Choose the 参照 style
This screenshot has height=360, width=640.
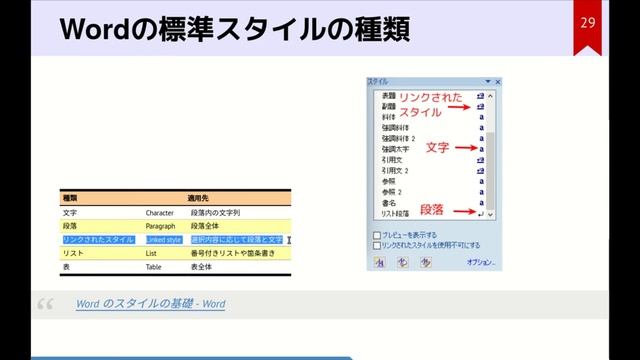tap(389, 181)
